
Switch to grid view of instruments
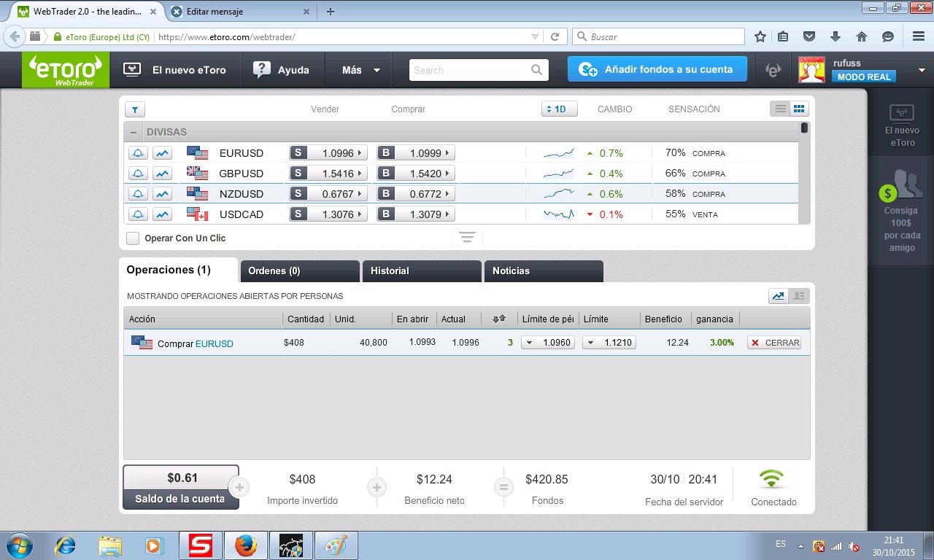[799, 109]
